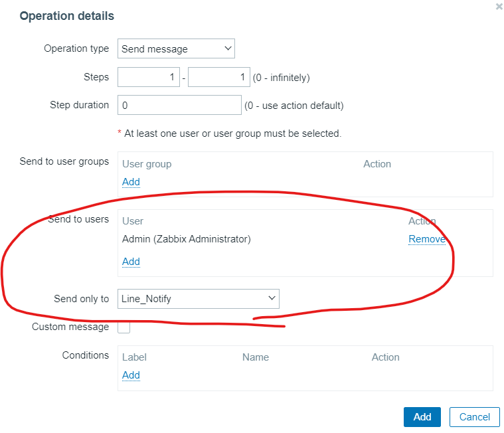Enable the Custom message checkbox

pos(124,327)
